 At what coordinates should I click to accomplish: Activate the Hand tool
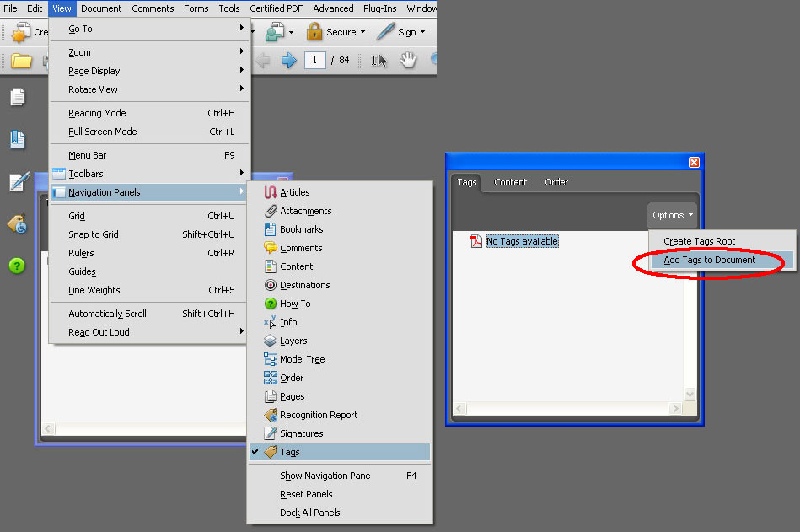408,60
